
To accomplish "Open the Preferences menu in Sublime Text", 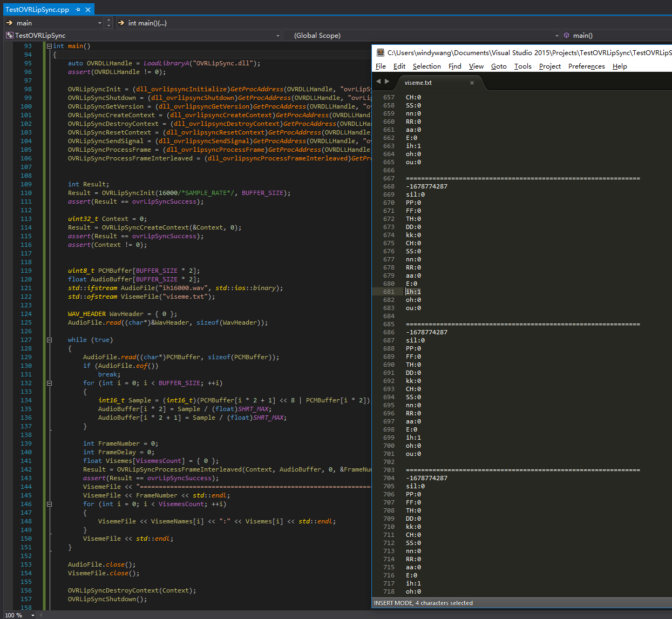I will (x=586, y=66).
